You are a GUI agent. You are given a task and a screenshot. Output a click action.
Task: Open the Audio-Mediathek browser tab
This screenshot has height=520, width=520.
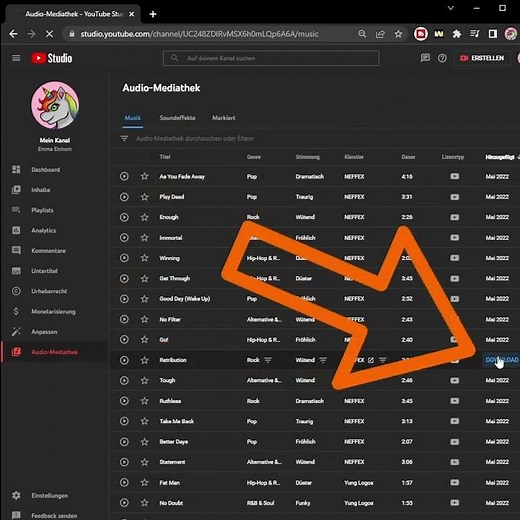pos(74,14)
